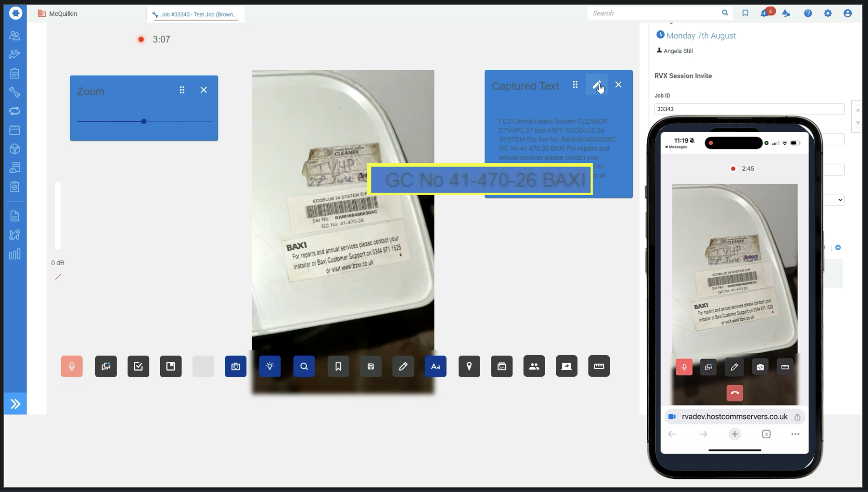Click the Zoom slider handle
The width and height of the screenshot is (868, 492).
pos(144,121)
